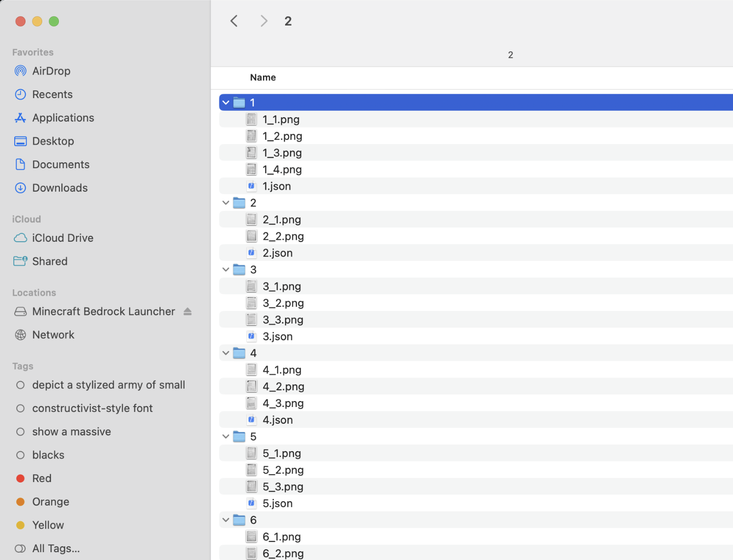Click the 1_3.png image icon
The width and height of the screenshot is (733, 560).
point(252,153)
